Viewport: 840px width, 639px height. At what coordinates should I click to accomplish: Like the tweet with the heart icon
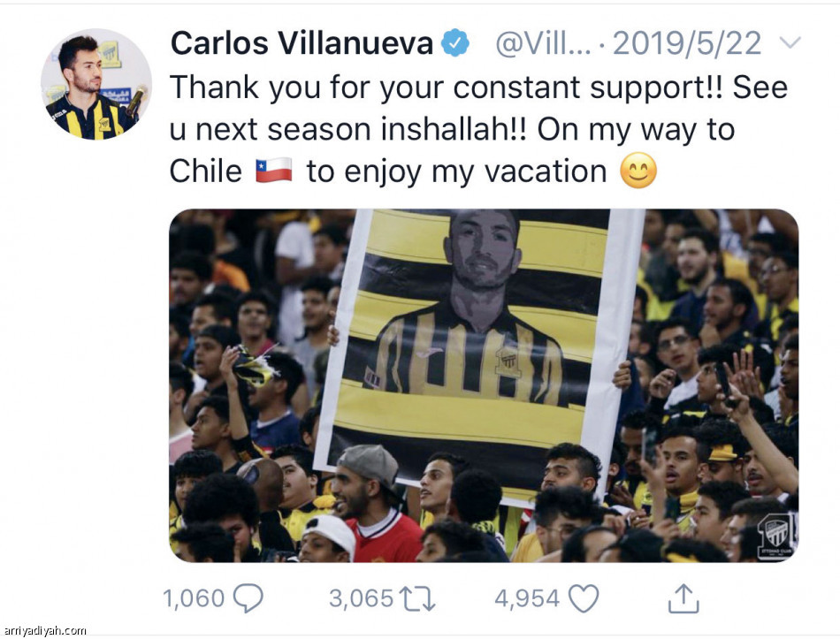pos(584,599)
